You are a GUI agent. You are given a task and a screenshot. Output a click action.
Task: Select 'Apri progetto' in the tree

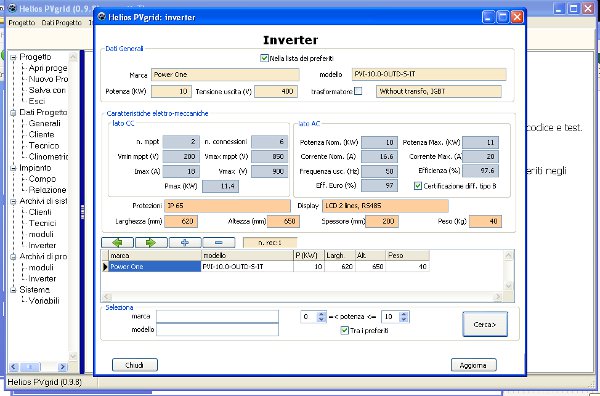[x=48, y=68]
